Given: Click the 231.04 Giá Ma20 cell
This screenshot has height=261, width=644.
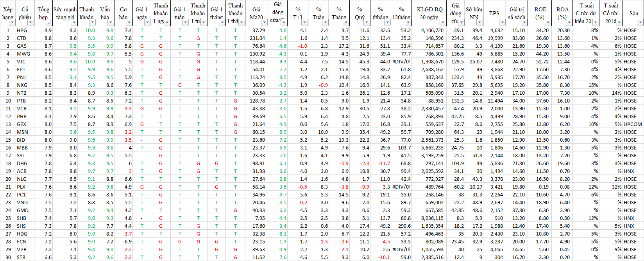Looking at the screenshot, I should (257, 38).
